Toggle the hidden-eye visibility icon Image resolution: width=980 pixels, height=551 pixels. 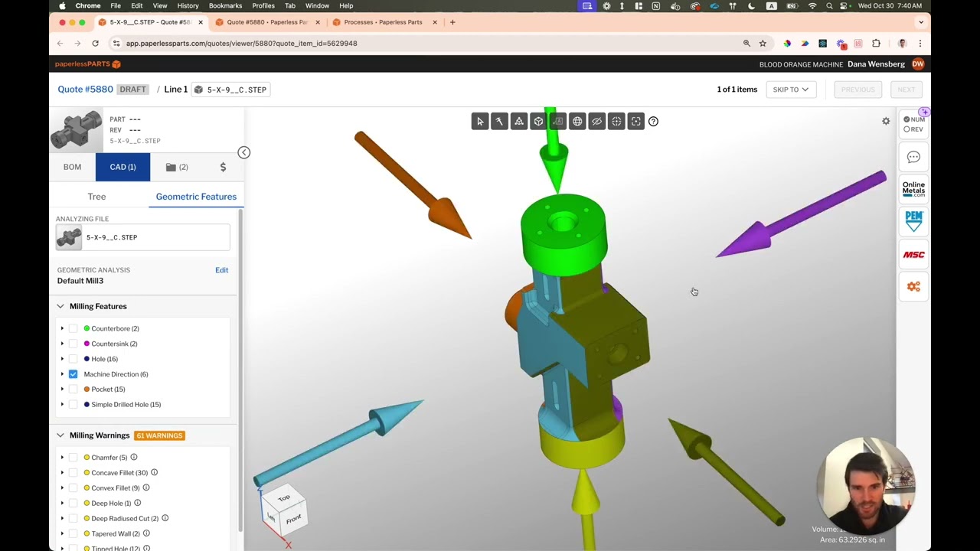coord(597,122)
